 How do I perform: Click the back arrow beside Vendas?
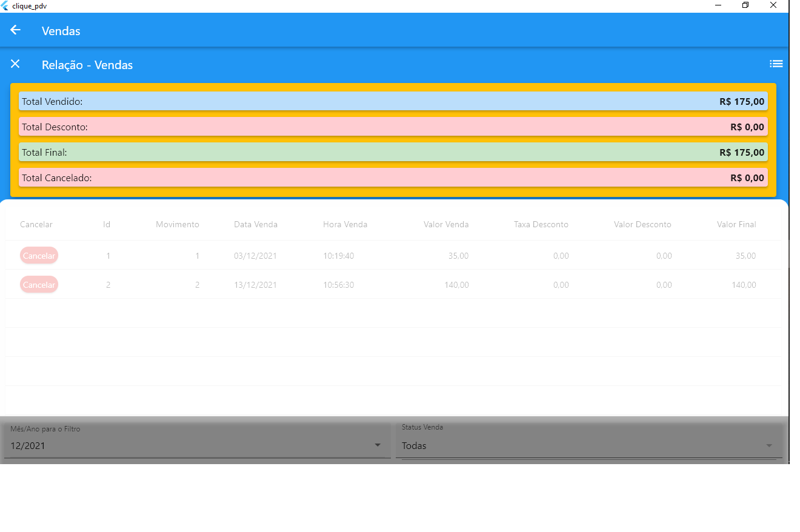point(16,30)
